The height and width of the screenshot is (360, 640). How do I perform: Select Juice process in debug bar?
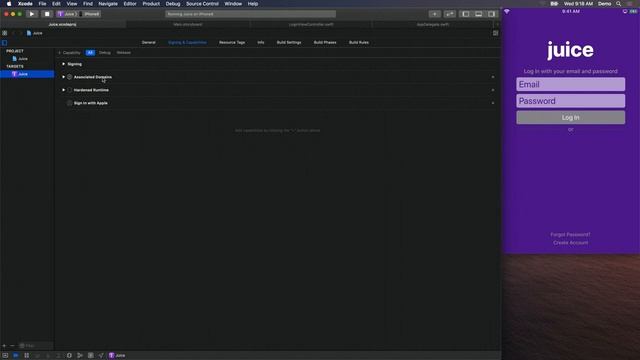click(117, 356)
